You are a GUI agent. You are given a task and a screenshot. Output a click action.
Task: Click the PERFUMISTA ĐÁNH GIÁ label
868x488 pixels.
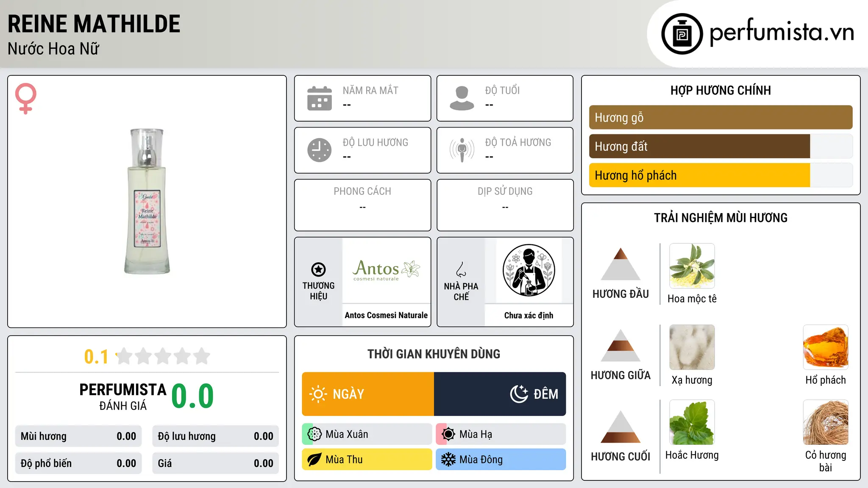click(x=123, y=396)
